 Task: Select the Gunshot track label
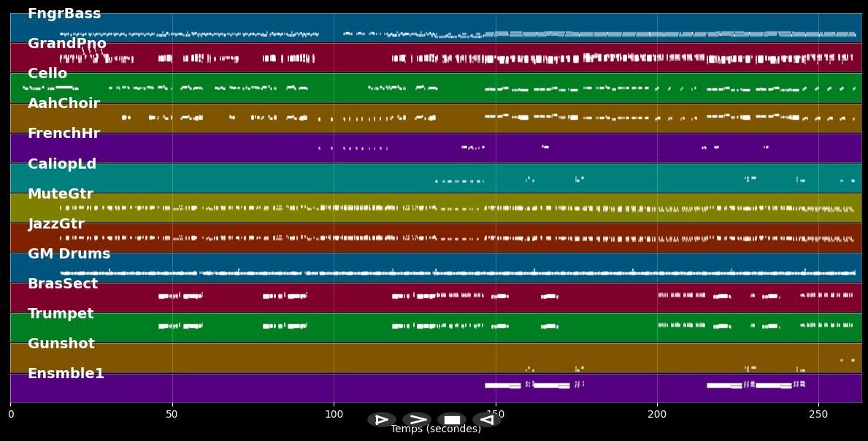tap(61, 343)
